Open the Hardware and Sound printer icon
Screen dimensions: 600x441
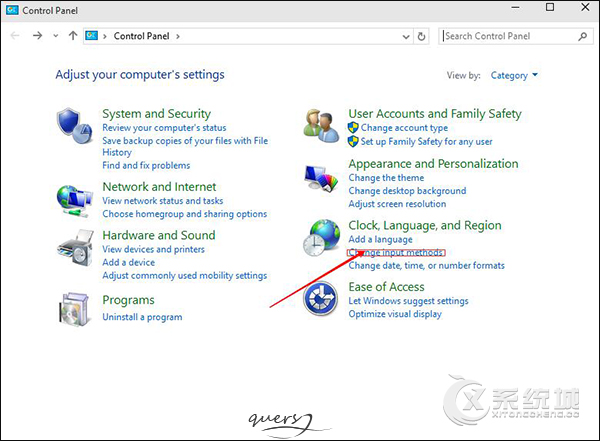tap(75, 248)
